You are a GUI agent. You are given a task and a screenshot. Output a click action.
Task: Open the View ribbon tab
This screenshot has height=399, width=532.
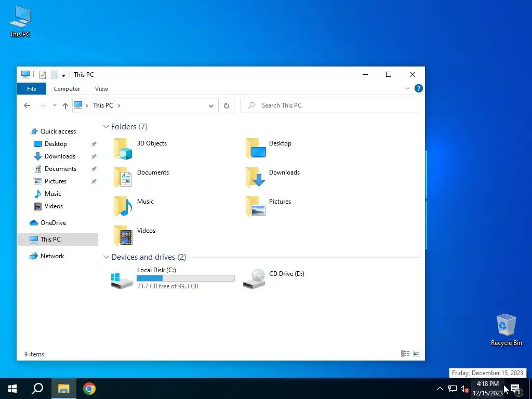click(x=101, y=89)
